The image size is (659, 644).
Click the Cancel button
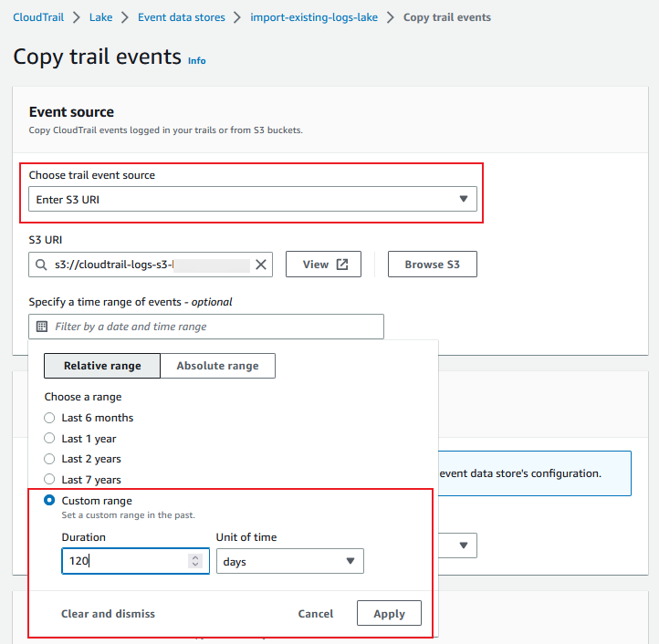[x=316, y=614]
